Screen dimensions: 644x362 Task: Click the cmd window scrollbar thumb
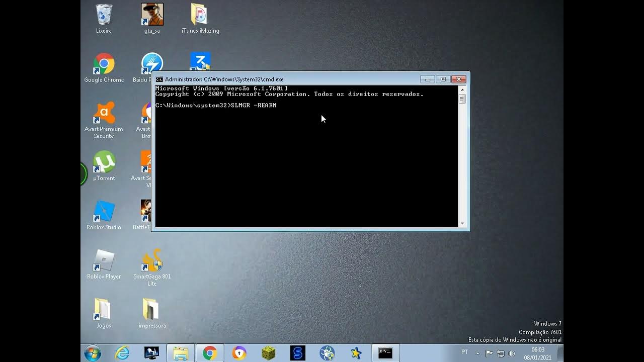point(462,99)
